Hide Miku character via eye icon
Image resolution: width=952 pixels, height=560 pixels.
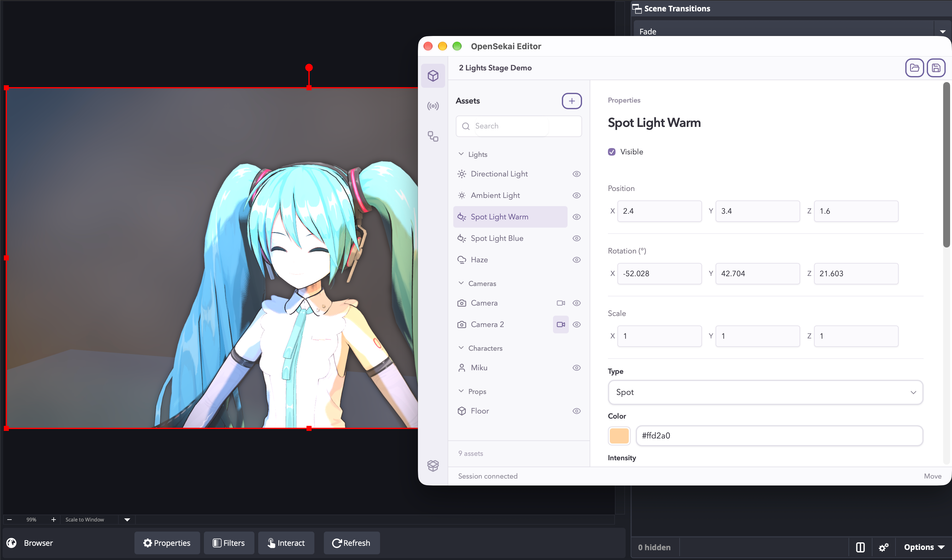click(x=576, y=368)
